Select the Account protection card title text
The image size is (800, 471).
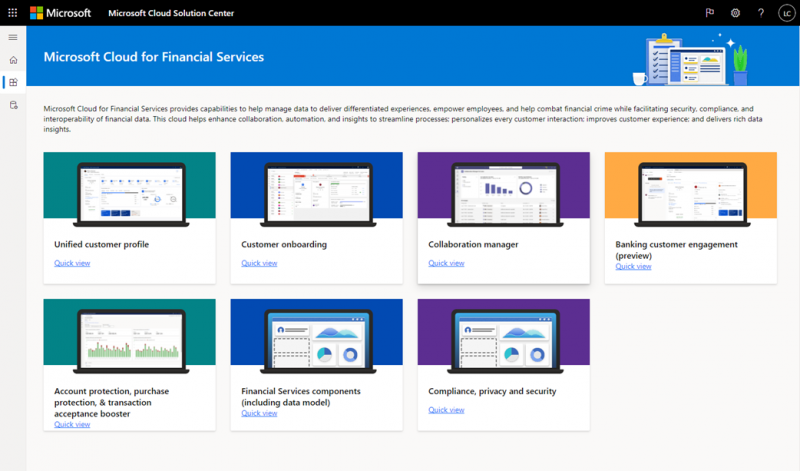coord(111,402)
